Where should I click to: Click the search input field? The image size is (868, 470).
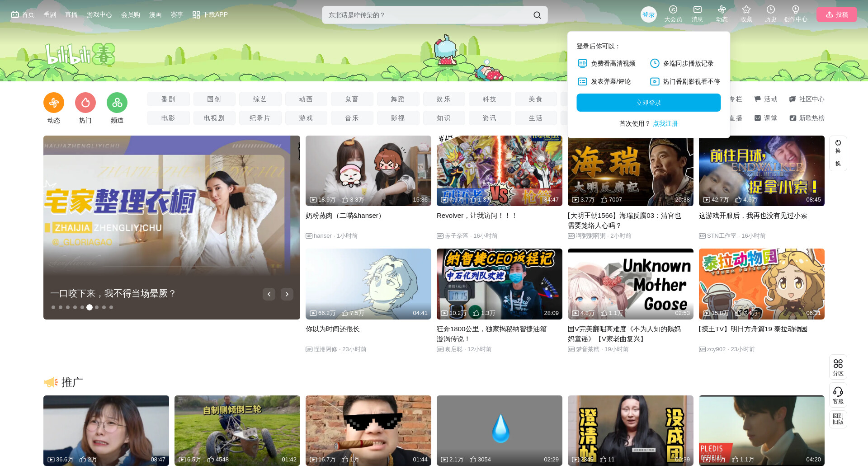[425, 15]
